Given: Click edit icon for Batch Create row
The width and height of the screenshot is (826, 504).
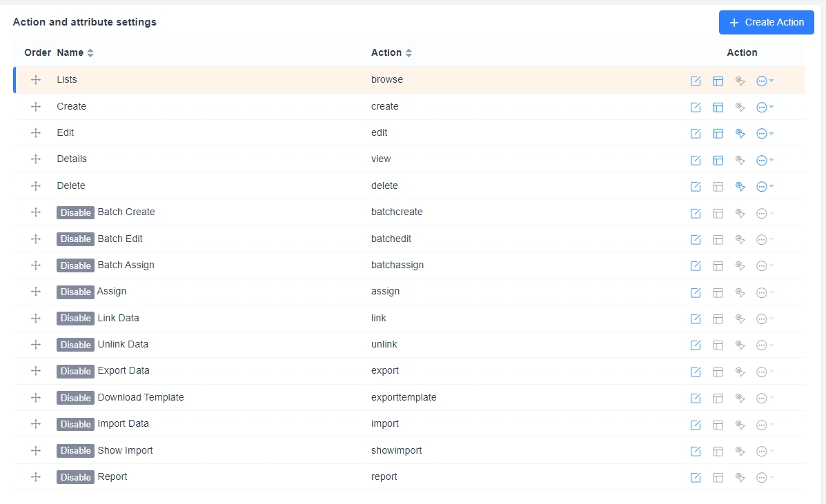Looking at the screenshot, I should point(696,213).
